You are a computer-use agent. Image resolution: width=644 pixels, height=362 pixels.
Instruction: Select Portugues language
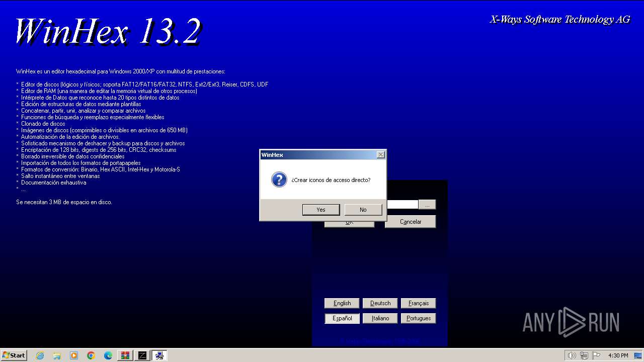tap(419, 318)
